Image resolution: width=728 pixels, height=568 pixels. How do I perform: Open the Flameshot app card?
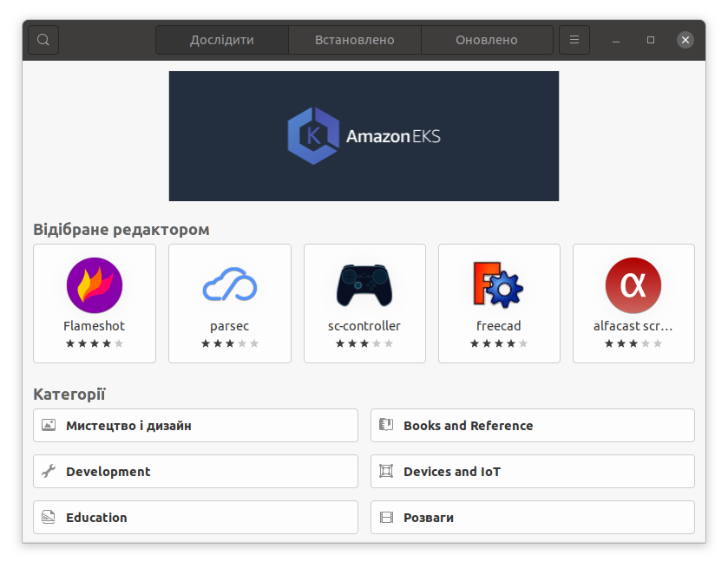[x=94, y=304]
